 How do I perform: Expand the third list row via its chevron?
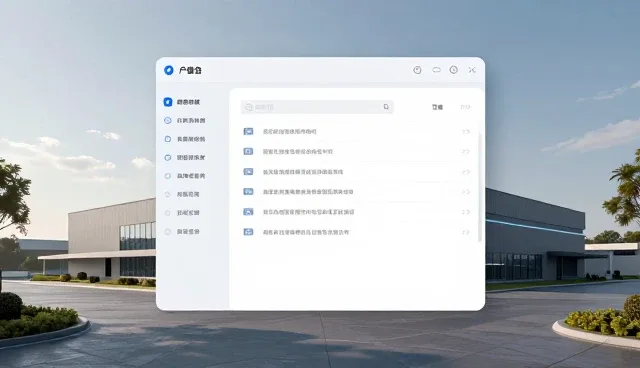(466, 172)
